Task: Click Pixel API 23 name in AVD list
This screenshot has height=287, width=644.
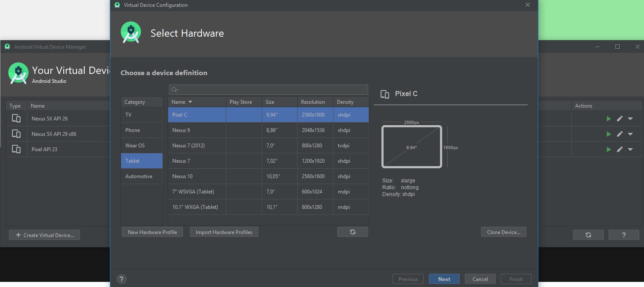Action: pyautogui.click(x=44, y=149)
